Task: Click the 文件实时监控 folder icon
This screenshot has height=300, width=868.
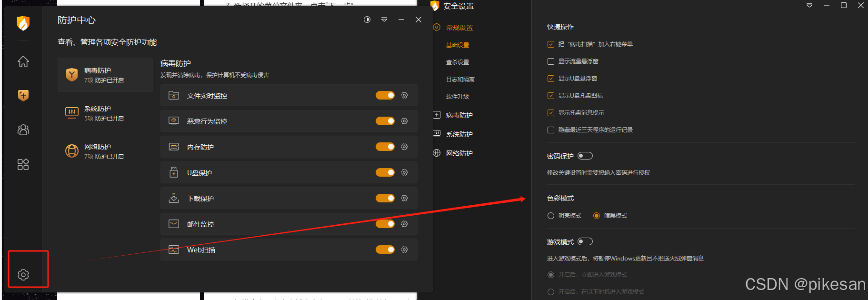Action: click(x=174, y=95)
